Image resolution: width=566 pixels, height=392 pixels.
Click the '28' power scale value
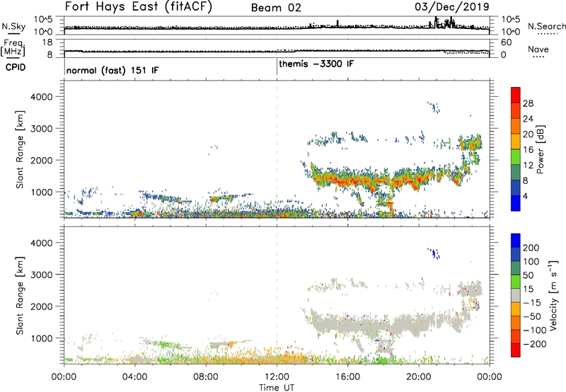point(528,103)
